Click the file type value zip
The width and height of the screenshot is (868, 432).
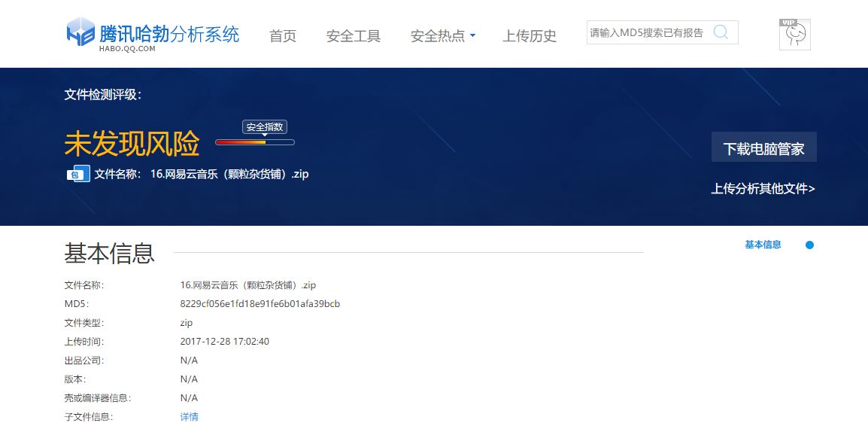point(186,323)
